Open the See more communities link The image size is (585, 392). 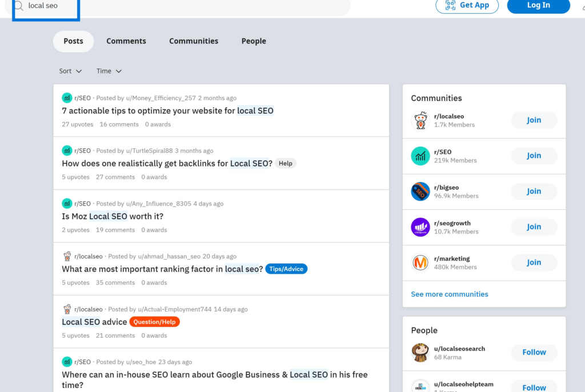(x=449, y=293)
